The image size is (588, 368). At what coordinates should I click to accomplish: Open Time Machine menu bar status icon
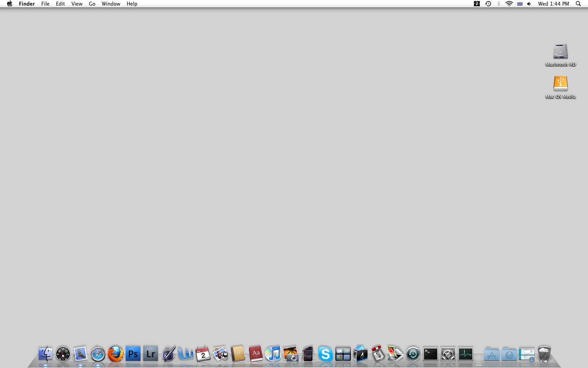click(x=488, y=4)
